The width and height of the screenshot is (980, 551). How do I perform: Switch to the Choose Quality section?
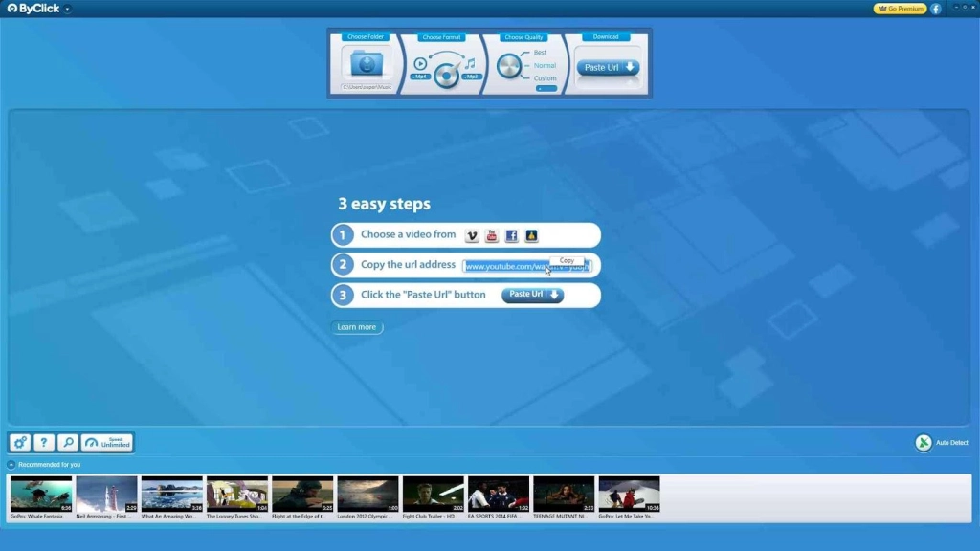tap(523, 36)
